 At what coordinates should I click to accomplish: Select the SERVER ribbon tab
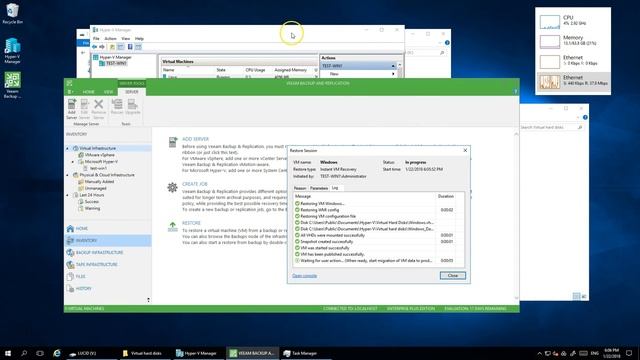(x=131, y=92)
